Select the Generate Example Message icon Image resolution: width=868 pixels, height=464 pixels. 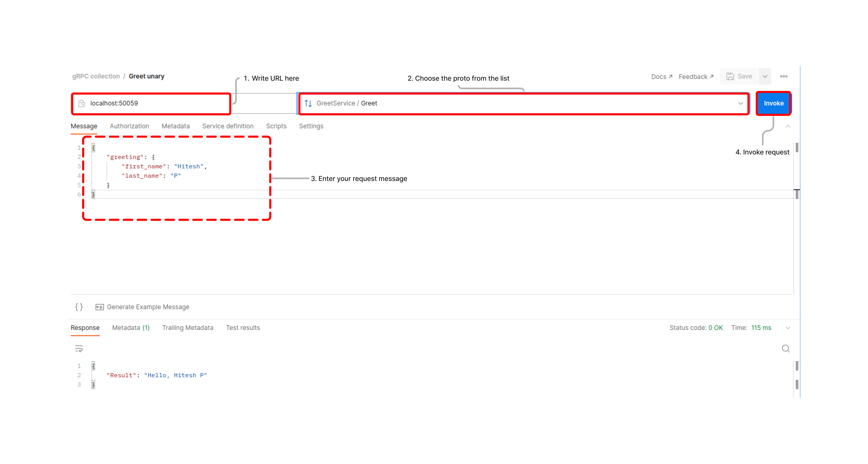(x=99, y=307)
